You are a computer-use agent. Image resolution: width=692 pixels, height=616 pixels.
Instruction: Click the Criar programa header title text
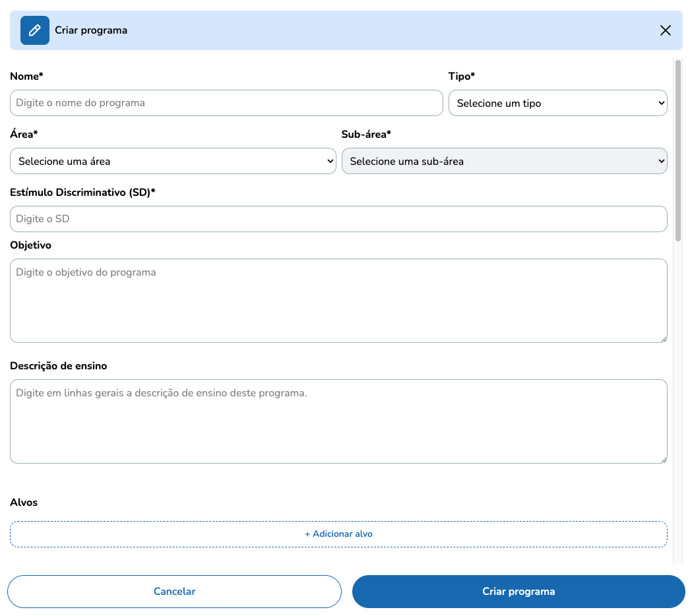(x=91, y=30)
